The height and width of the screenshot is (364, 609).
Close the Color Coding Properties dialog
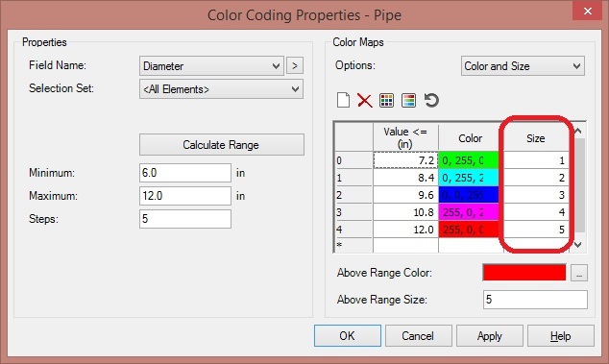click(x=588, y=11)
